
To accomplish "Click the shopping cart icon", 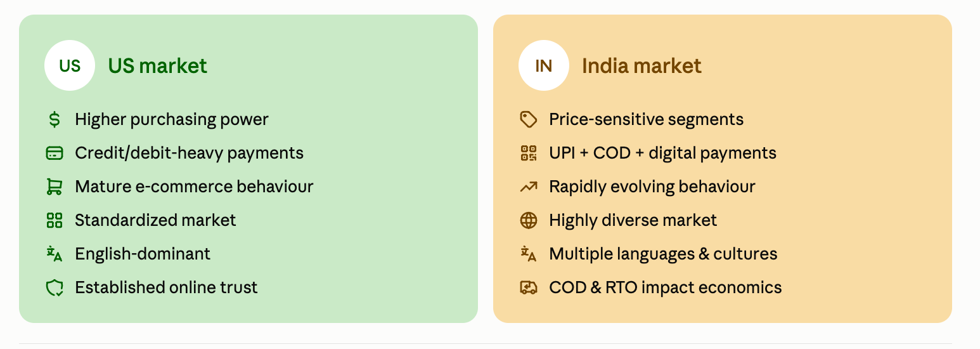I will pos(55,187).
